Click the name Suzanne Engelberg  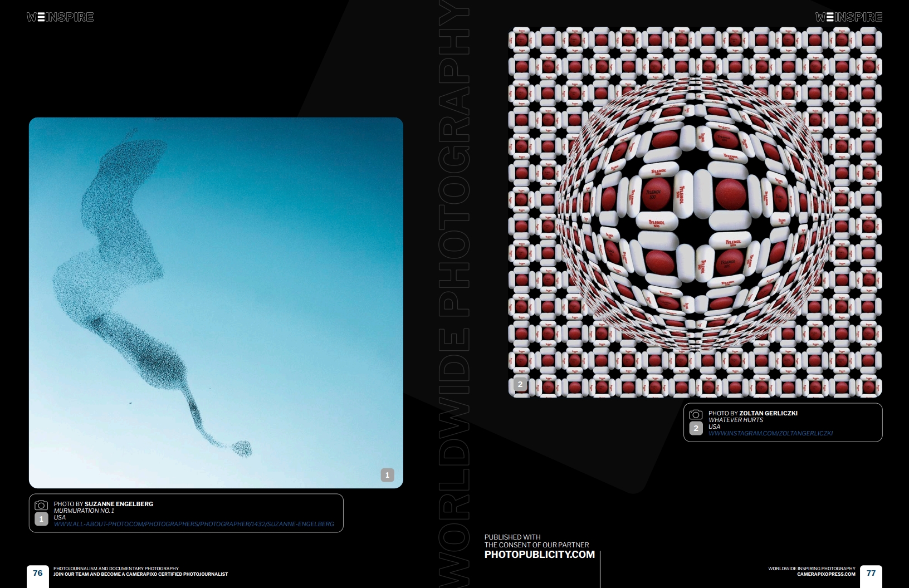click(x=119, y=504)
